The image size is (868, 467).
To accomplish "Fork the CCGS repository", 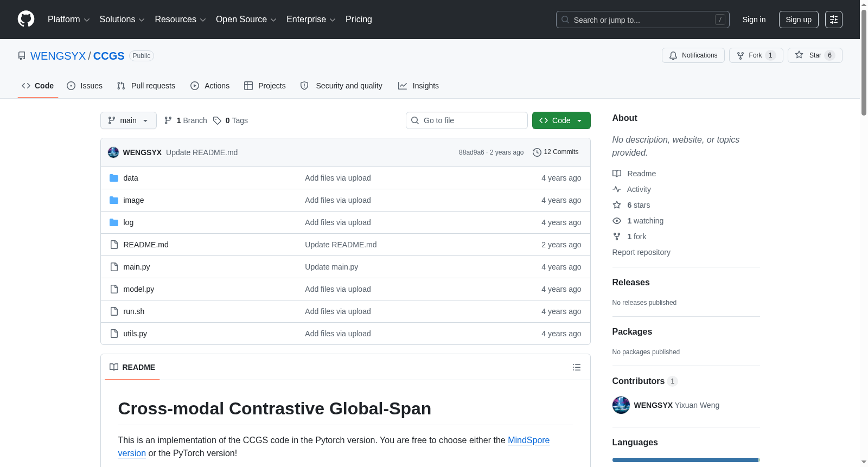I will tap(756, 55).
